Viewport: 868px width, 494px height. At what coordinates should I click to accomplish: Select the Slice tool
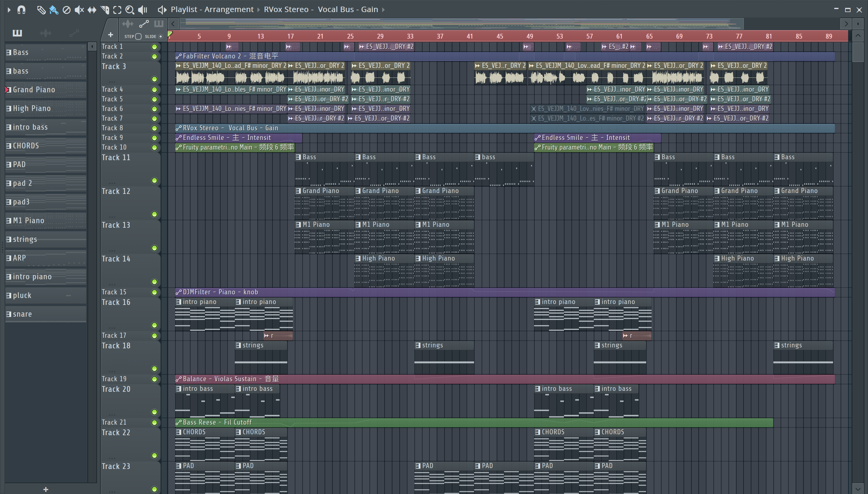105,10
